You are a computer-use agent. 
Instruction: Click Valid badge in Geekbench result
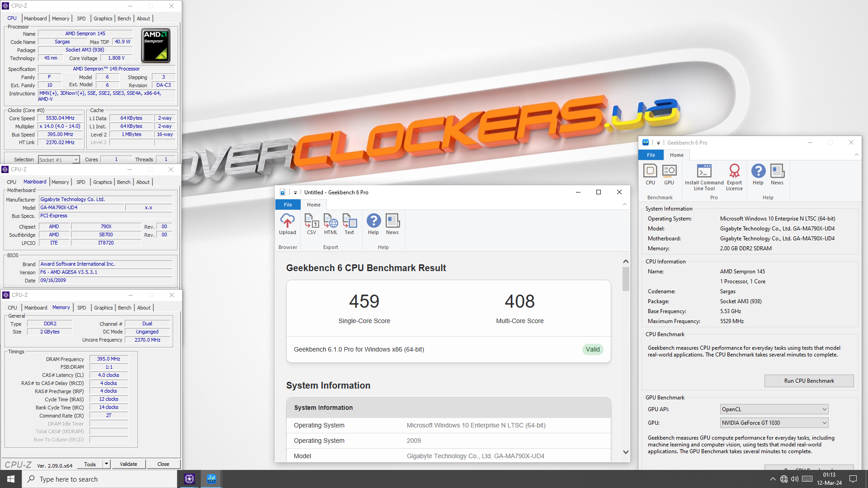click(593, 349)
